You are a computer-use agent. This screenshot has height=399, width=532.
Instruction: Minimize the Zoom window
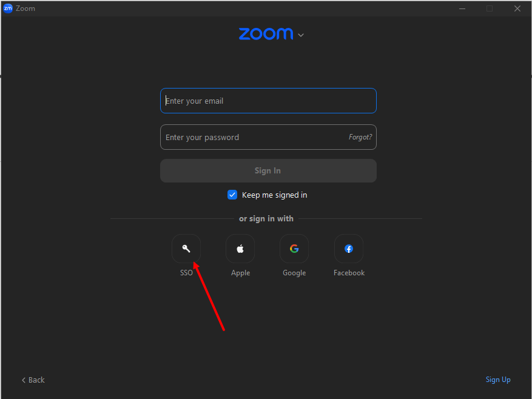click(x=461, y=8)
